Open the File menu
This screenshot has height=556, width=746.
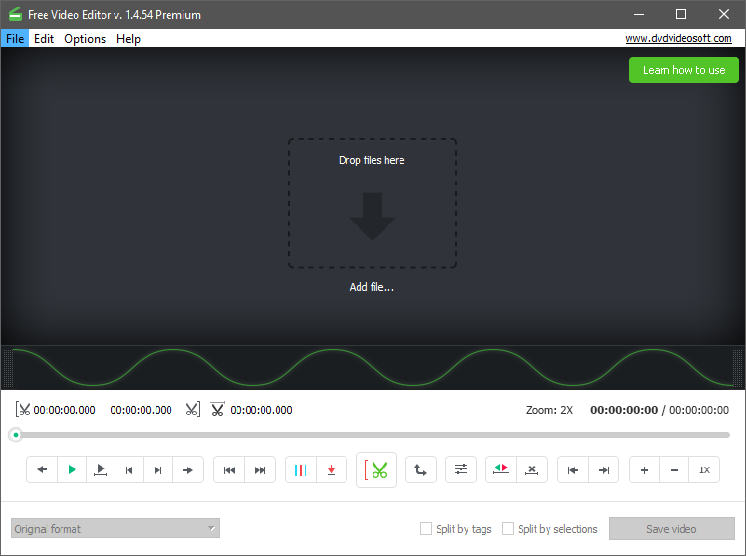tap(15, 39)
